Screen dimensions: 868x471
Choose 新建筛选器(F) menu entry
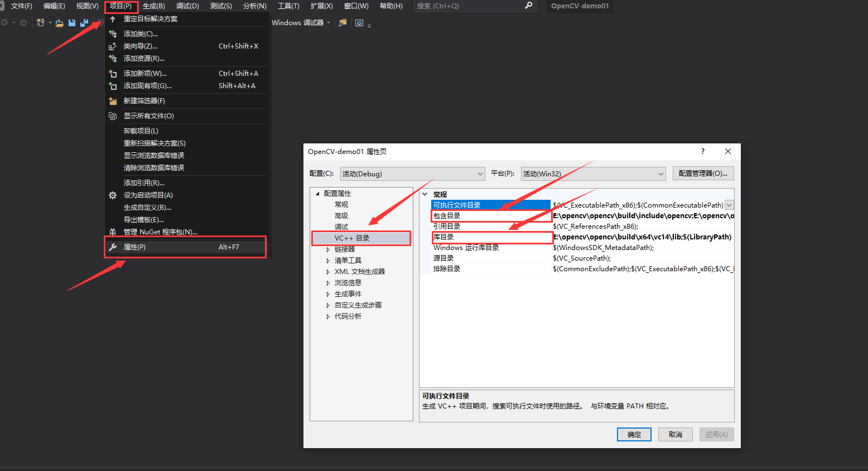click(187, 101)
